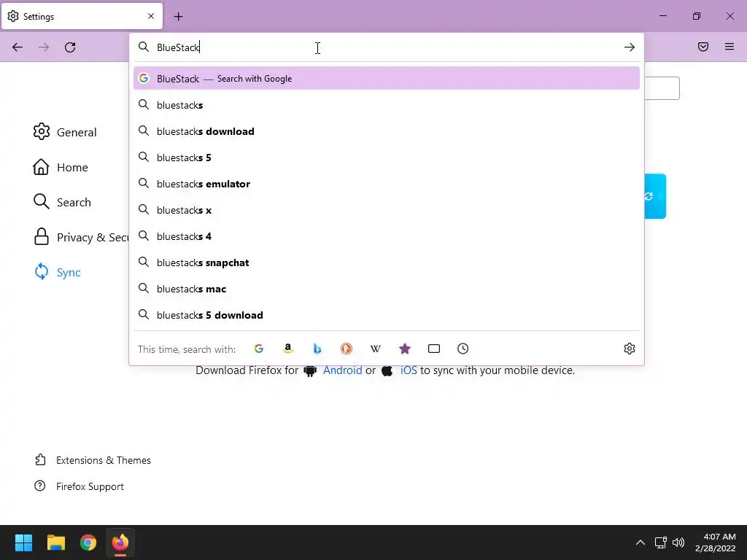Choose the 'bluestacks 5 download' suggestion
The image size is (747, 560).
coord(387,315)
